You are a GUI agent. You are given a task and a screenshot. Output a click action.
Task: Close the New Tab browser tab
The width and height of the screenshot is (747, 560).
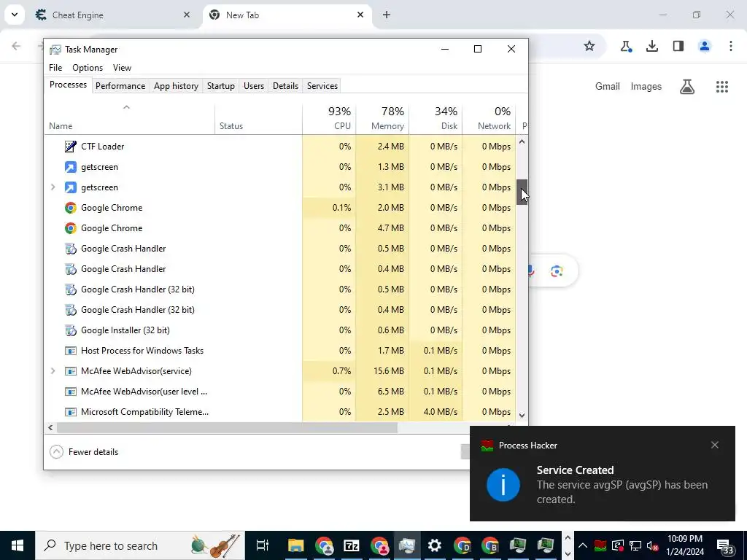[x=360, y=15]
